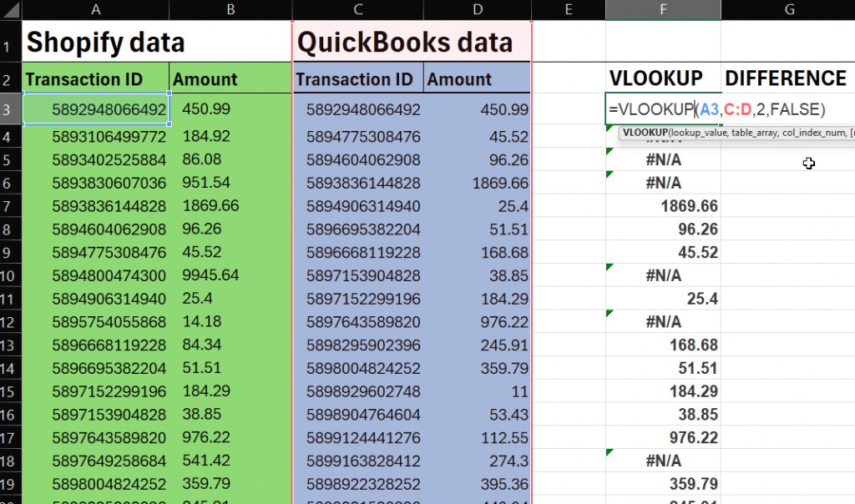Select the row 7 header
This screenshot has width=855, height=504.
point(9,205)
